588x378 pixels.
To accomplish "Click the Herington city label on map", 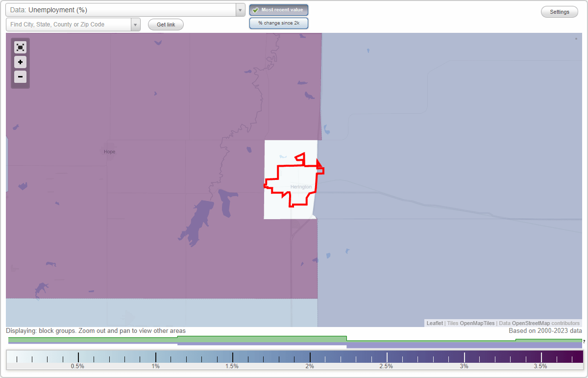I will coord(301,187).
